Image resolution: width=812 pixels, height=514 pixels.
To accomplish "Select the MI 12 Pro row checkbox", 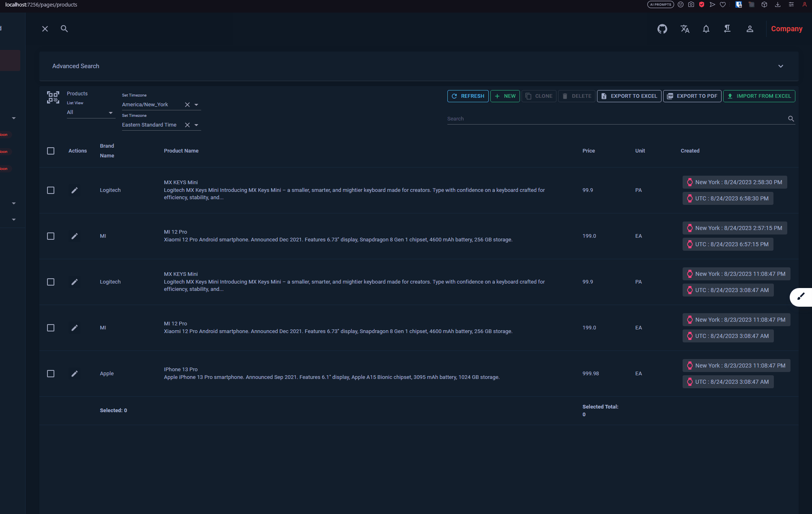I will pyautogui.click(x=51, y=236).
